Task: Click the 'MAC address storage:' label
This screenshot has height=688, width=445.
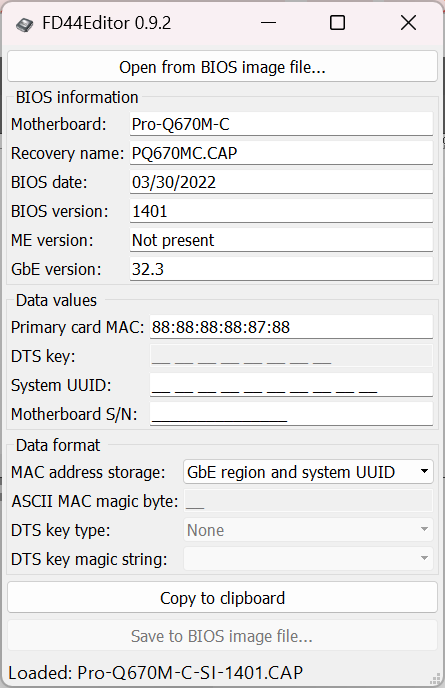Action: [88, 472]
